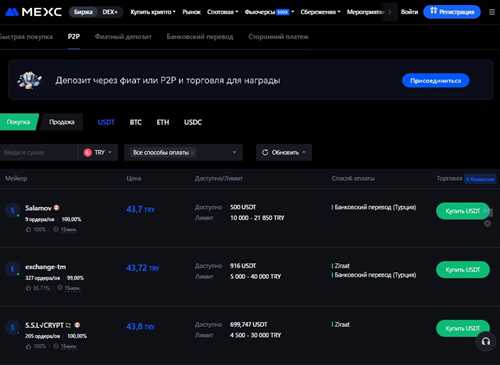Click the banner text Депозит через фиат или P2P
This screenshot has width=500, height=365.
tap(168, 80)
